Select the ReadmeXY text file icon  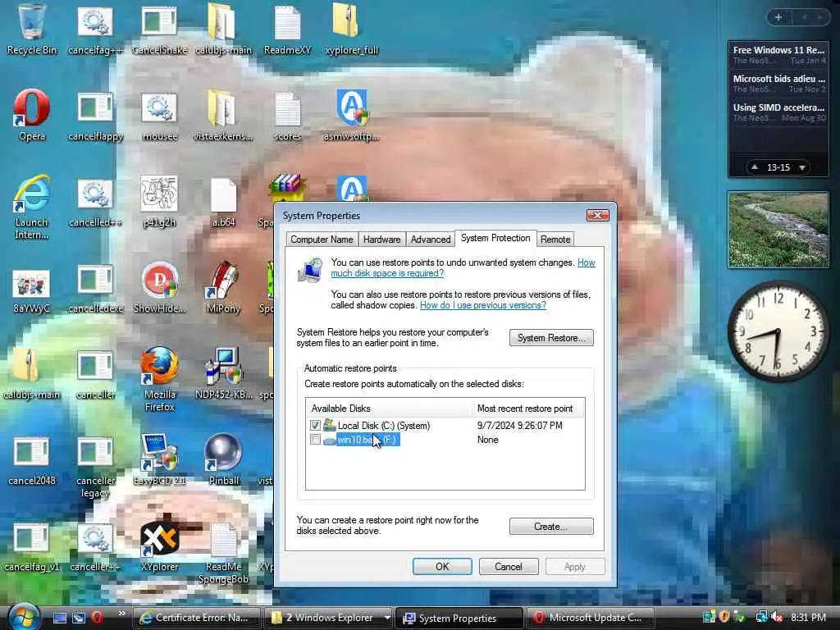click(x=288, y=30)
